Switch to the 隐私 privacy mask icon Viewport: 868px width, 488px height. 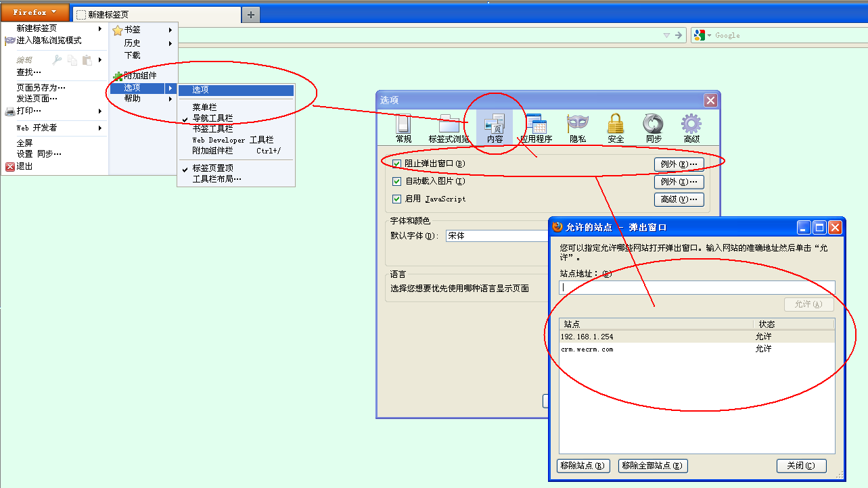(x=578, y=128)
